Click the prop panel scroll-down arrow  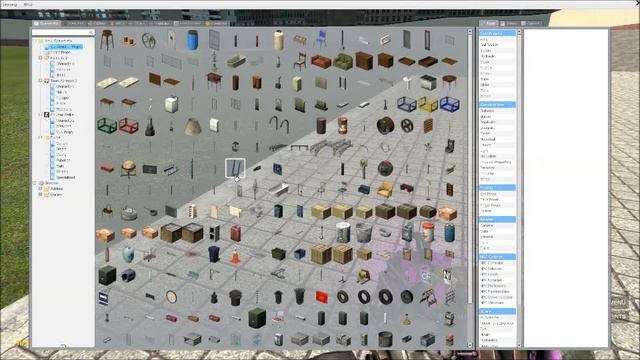[x=470, y=346]
